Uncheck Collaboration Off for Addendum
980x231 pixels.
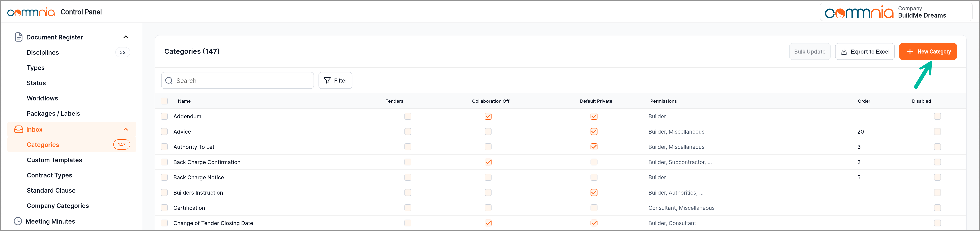(488, 116)
